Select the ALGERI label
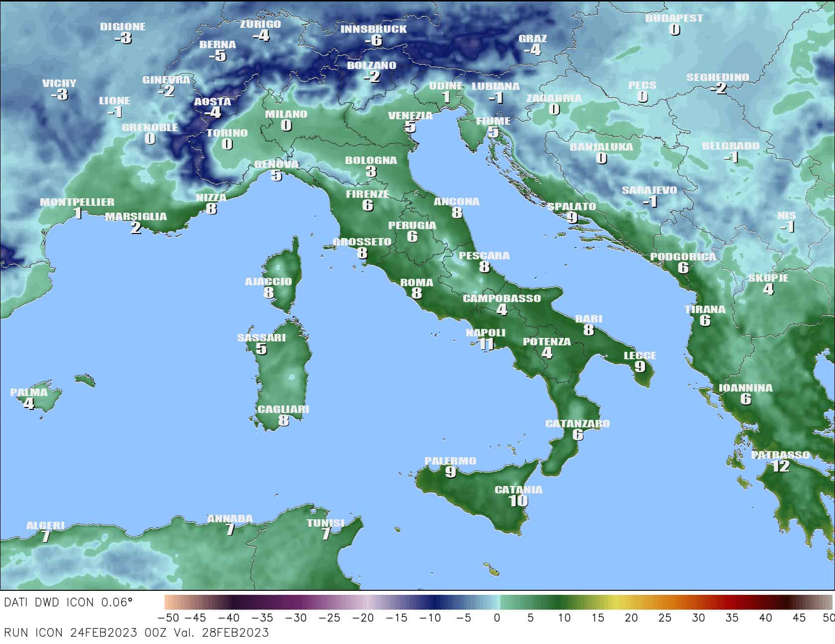Image resolution: width=835 pixels, height=644 pixels. click(x=45, y=526)
